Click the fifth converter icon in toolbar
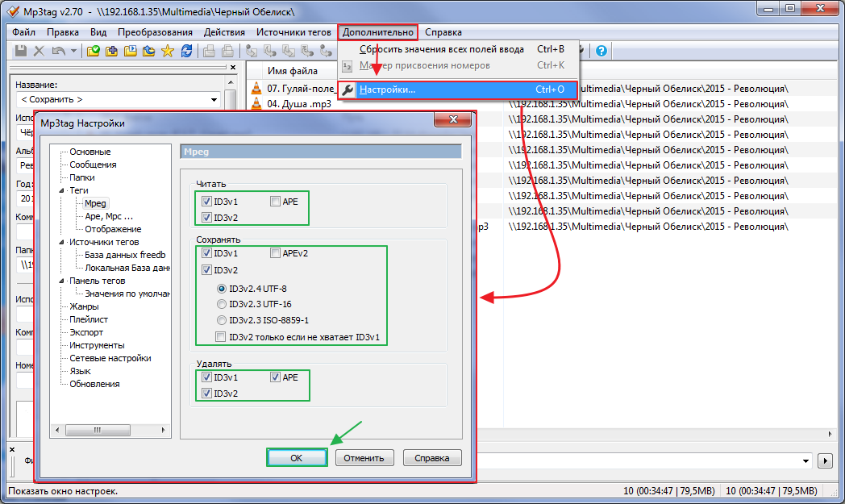This screenshot has height=504, width=845. 326,51
